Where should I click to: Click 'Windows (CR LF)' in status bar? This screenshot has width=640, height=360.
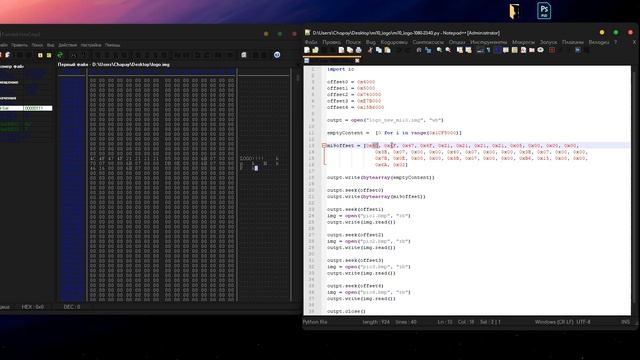coord(553,322)
